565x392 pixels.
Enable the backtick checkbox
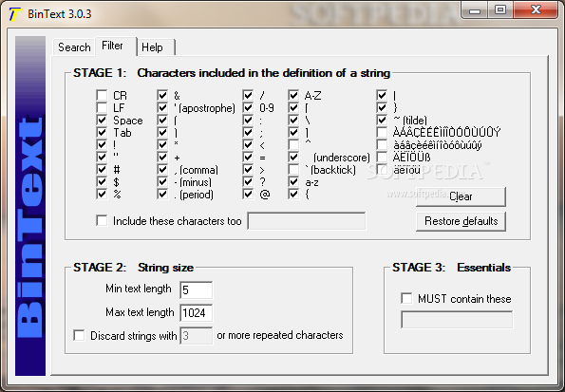293,169
